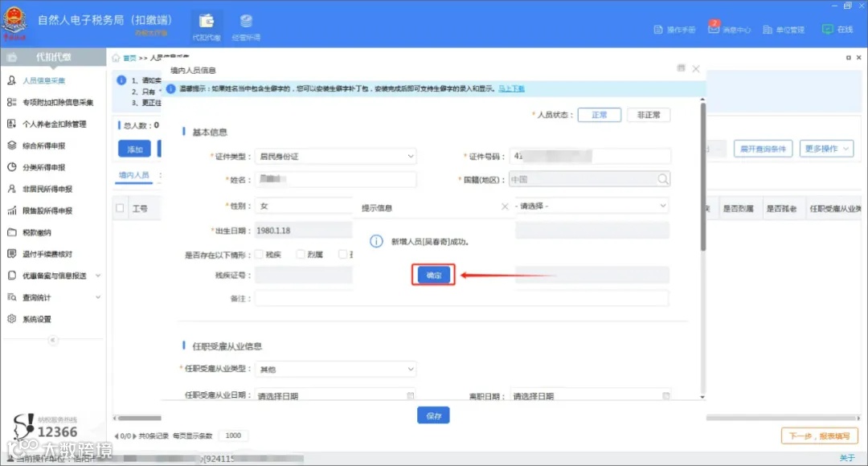Open the 操作手册 manual
Screen dimensions: 868x466
click(676, 27)
